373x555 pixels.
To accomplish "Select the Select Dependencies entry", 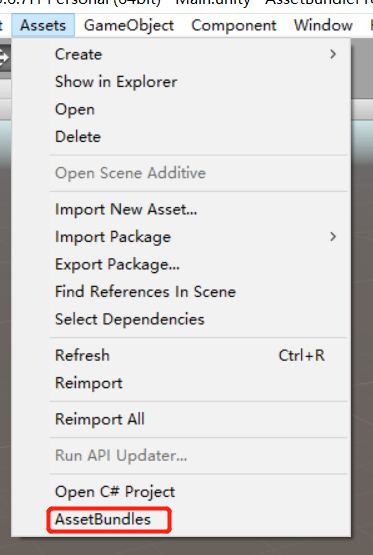I will [181, 320].
